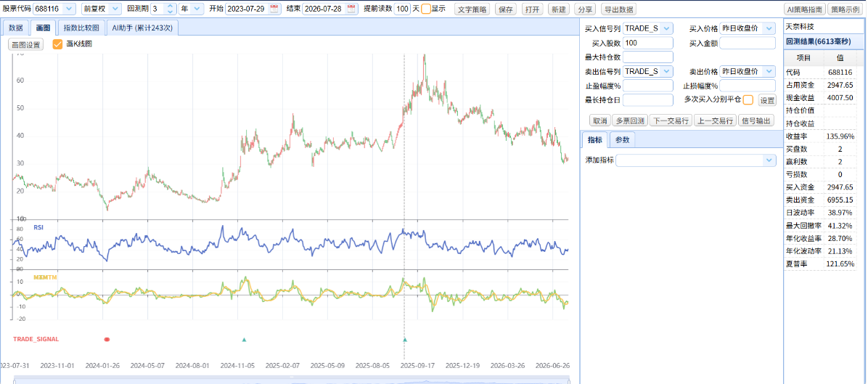
Task: Toggle the 显示 checkbox in the top toolbar
Action: (x=426, y=9)
